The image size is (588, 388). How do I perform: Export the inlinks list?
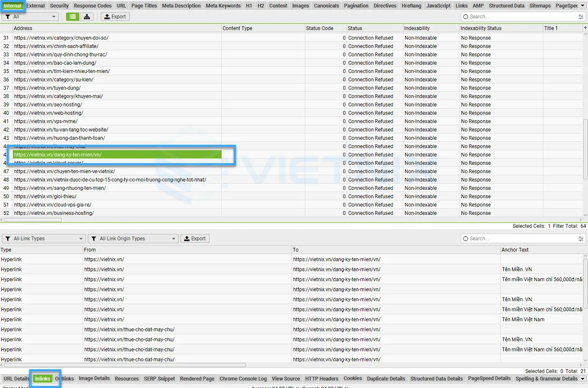click(x=195, y=239)
